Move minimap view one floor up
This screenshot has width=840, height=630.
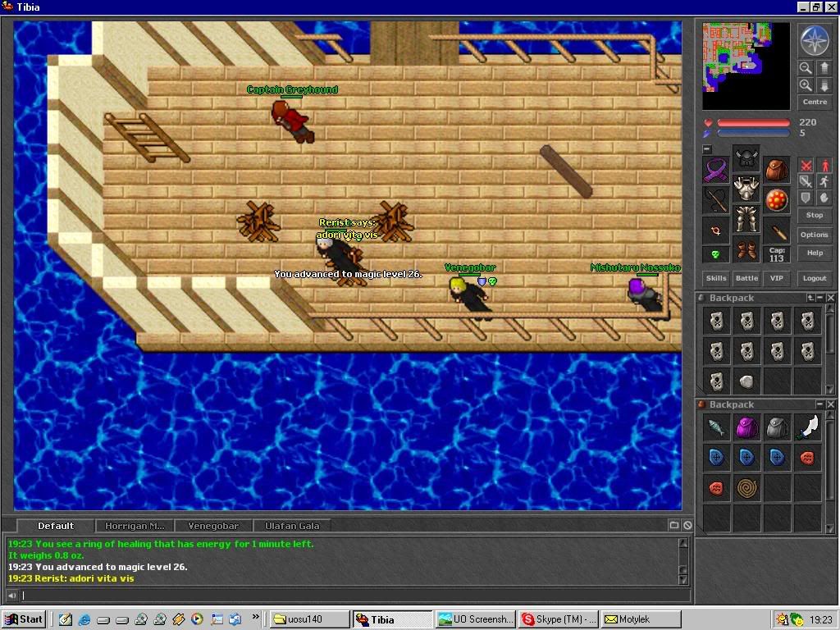click(x=824, y=67)
